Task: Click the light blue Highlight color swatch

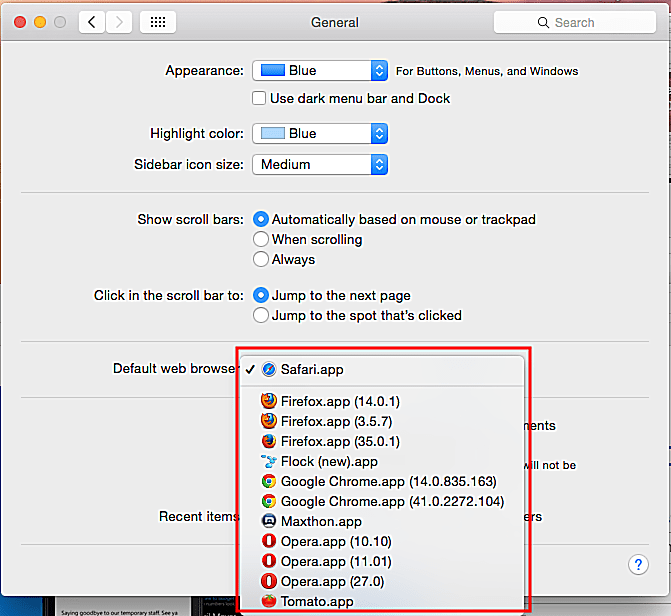Action: coord(273,133)
